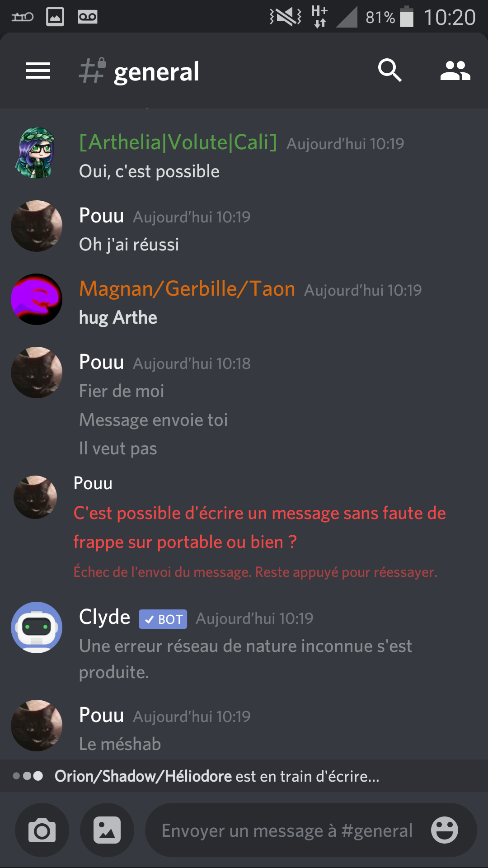Select the failed red message to retry
Viewport: 488px width, 868px height.
tap(260, 528)
